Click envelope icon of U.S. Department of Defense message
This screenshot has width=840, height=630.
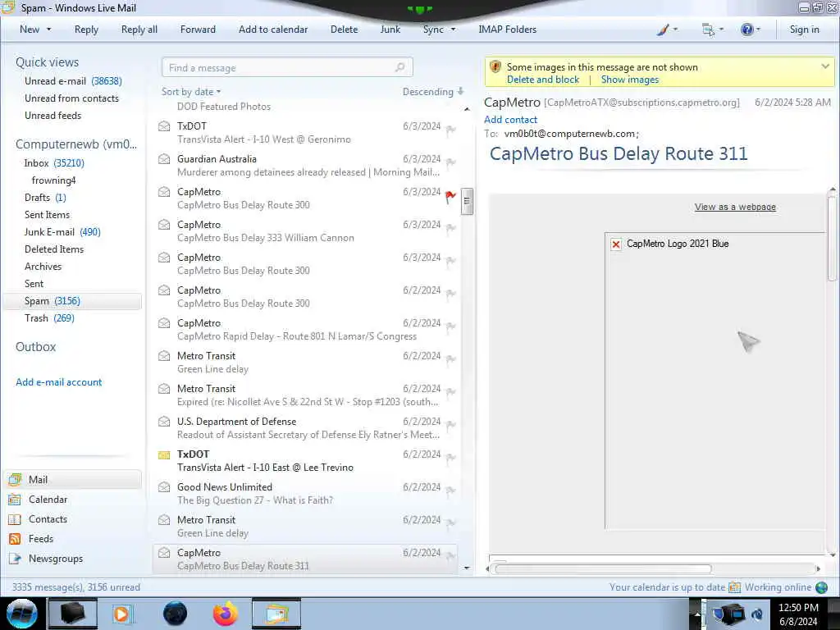pyautogui.click(x=164, y=422)
